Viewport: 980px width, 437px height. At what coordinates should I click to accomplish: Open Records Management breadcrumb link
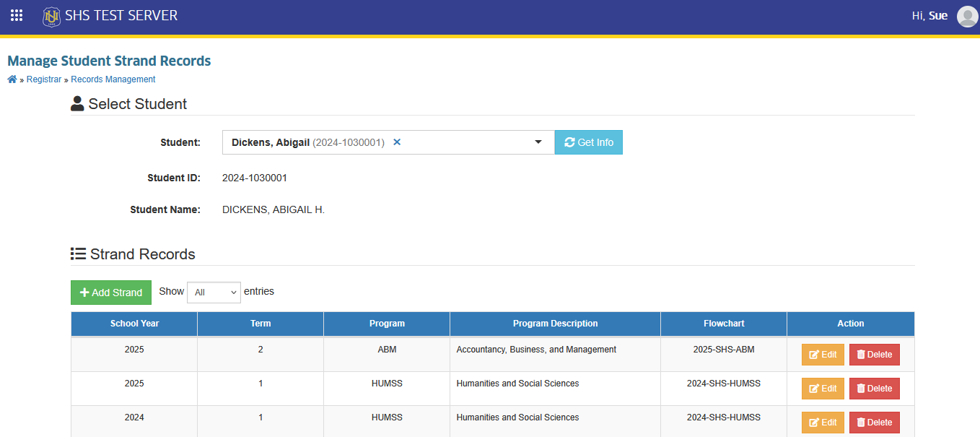[x=113, y=79]
